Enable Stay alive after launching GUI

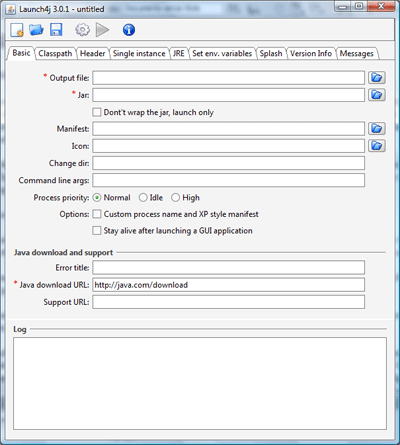[97, 230]
